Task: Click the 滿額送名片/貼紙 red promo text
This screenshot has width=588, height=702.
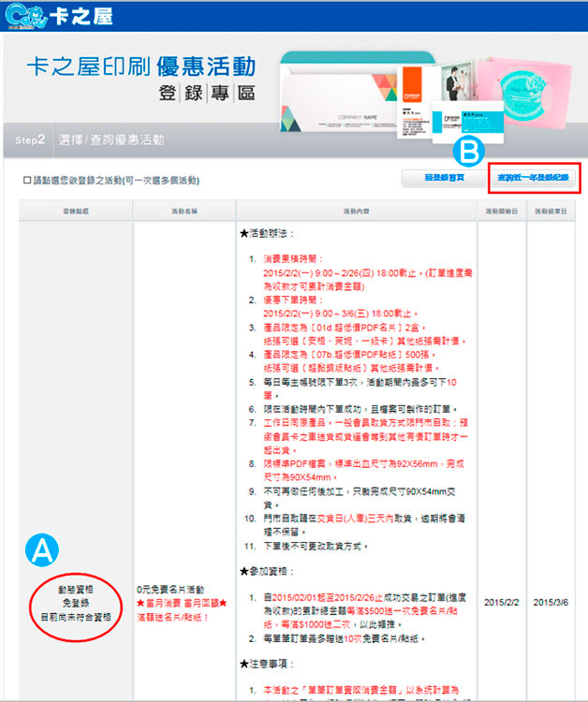Action: 172,618
